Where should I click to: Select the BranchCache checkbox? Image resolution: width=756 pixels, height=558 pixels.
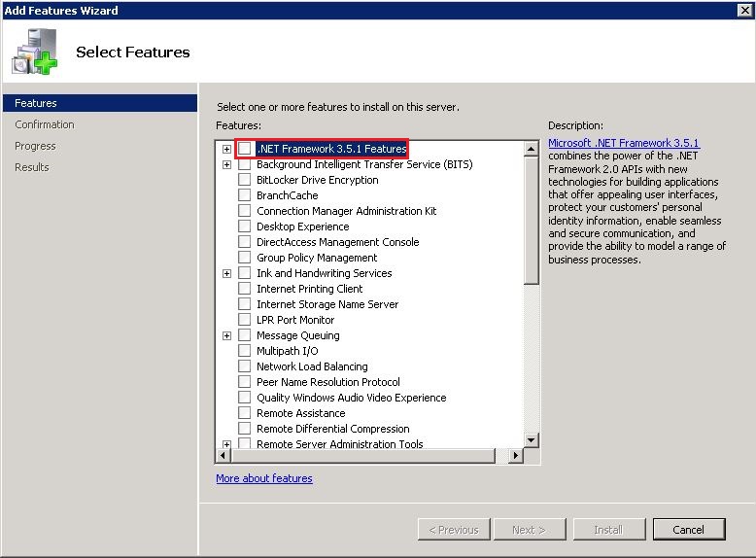[x=245, y=194]
